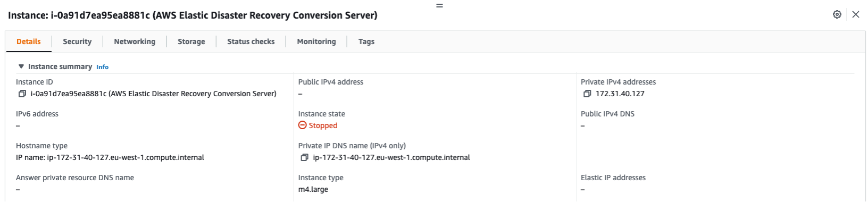Click the m4.large instance type value
The height and width of the screenshot is (202, 868).
(313, 190)
